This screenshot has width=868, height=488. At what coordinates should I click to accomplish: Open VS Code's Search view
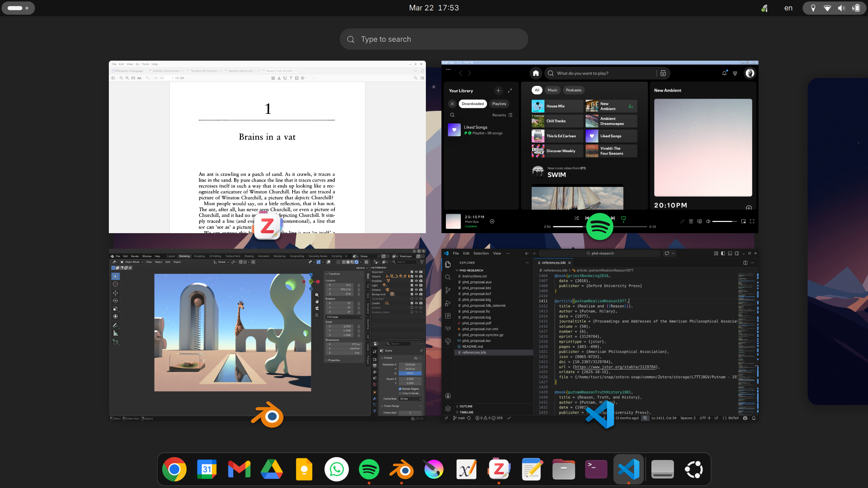(x=448, y=277)
